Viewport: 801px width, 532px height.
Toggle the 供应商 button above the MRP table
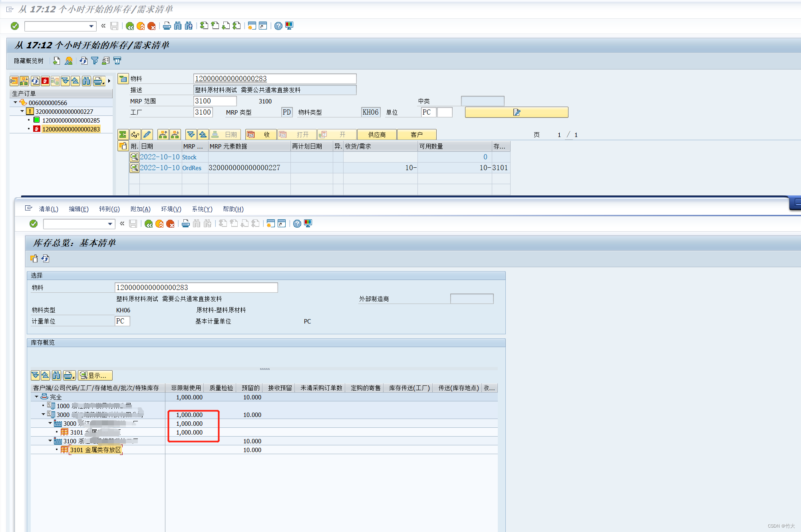tap(376, 134)
